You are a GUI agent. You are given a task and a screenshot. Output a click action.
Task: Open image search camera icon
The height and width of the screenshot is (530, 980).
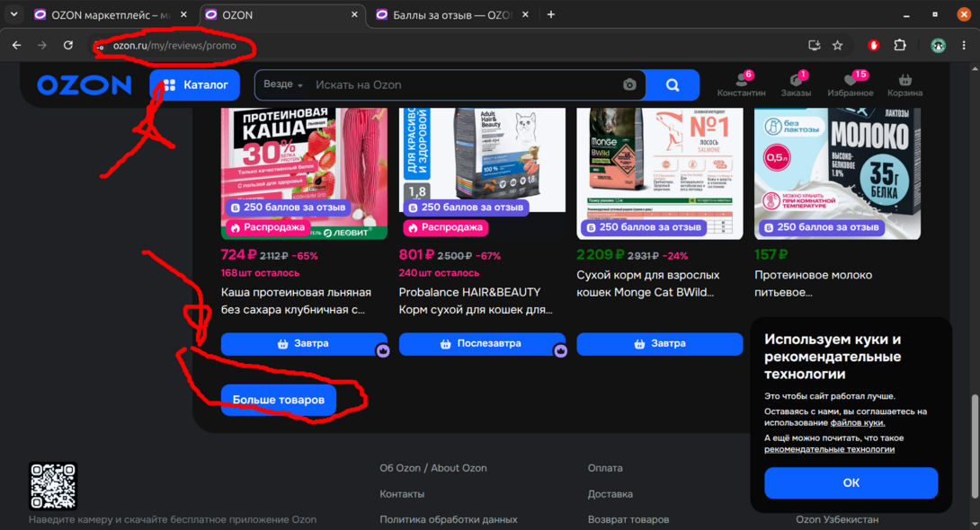[629, 85]
